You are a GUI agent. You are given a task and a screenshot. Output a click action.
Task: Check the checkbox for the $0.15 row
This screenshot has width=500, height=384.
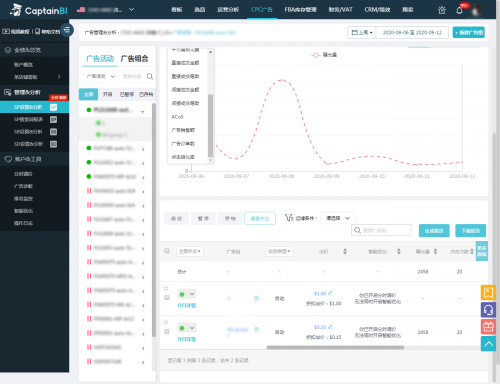pos(167,331)
